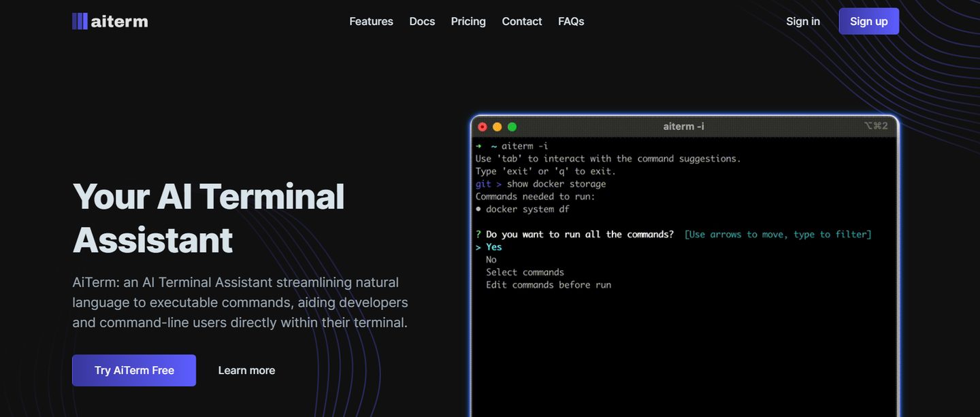Go to the Pricing page

468,21
